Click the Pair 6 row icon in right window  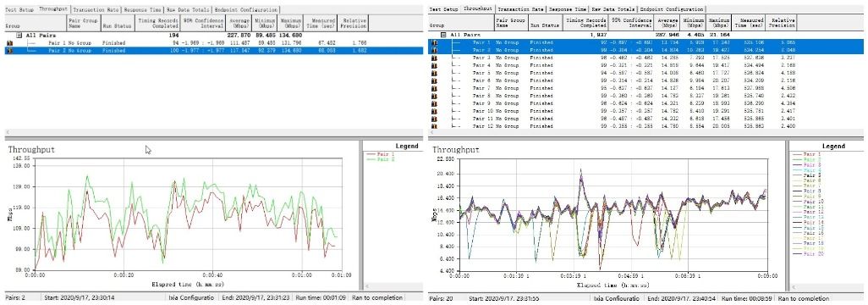coord(434,81)
